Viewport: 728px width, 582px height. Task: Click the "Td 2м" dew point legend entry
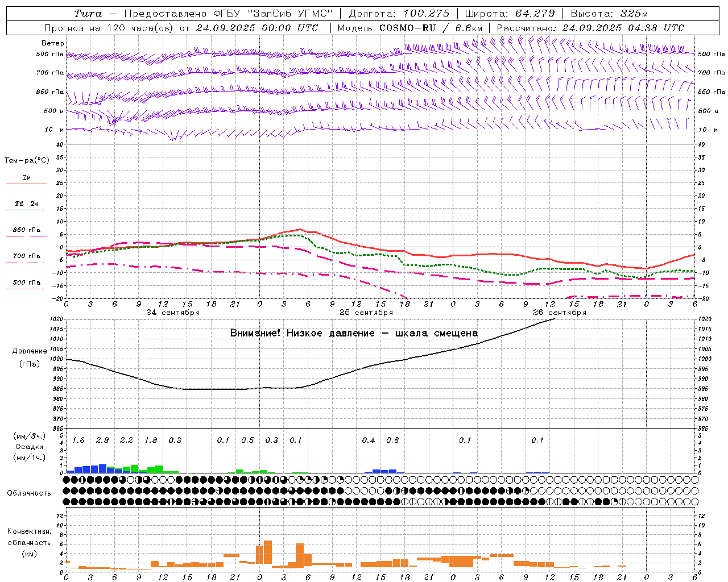coord(26,203)
